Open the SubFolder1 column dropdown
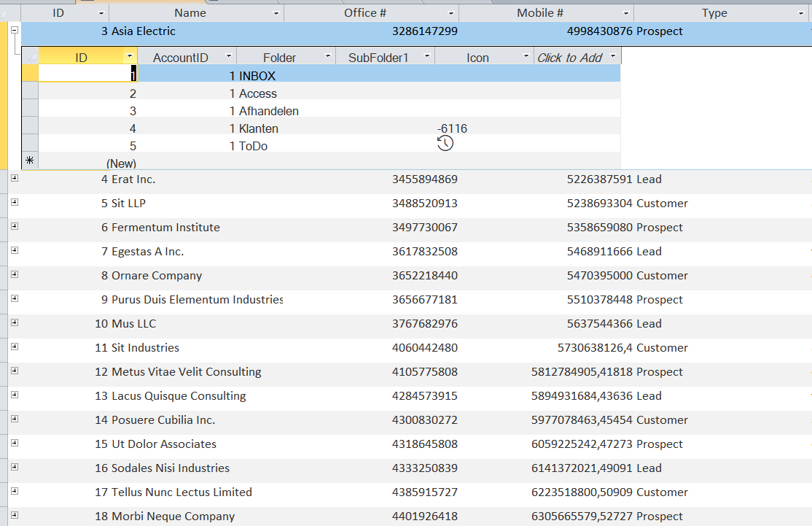The width and height of the screenshot is (812, 526). coord(427,56)
